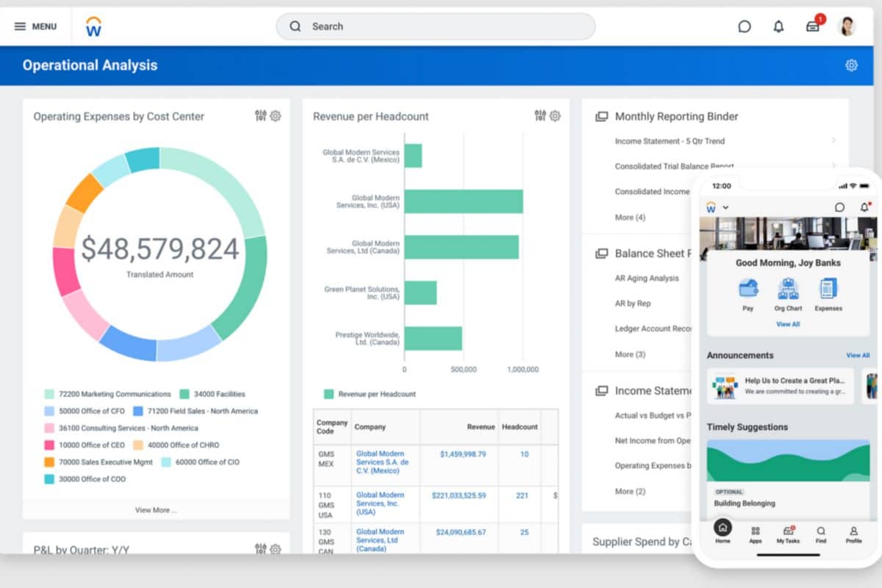
Task: Focus the Search field
Action: 435,26
